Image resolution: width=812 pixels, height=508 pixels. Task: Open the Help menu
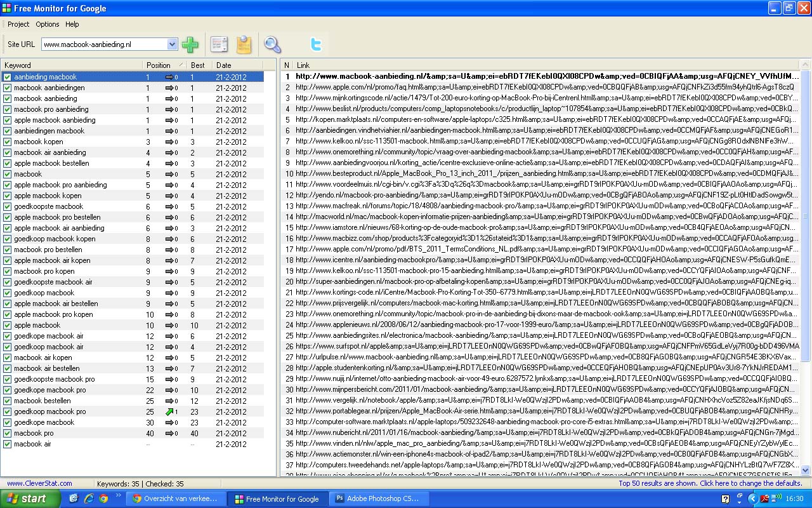pos(72,24)
